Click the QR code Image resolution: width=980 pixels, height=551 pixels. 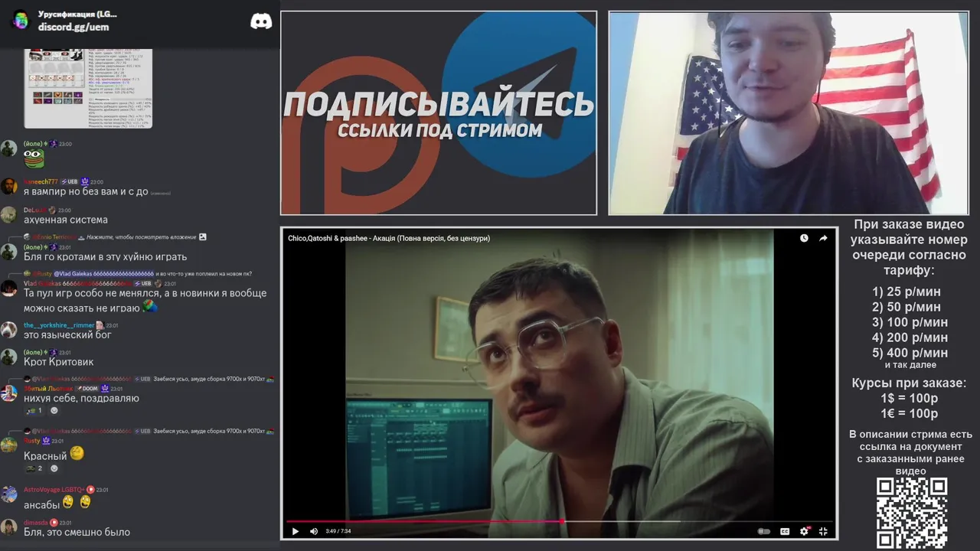tap(912, 513)
